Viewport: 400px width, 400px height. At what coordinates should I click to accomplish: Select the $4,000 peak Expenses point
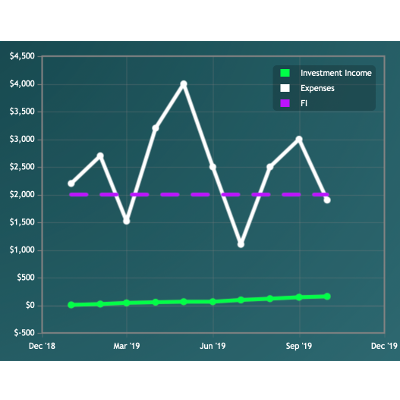(184, 84)
